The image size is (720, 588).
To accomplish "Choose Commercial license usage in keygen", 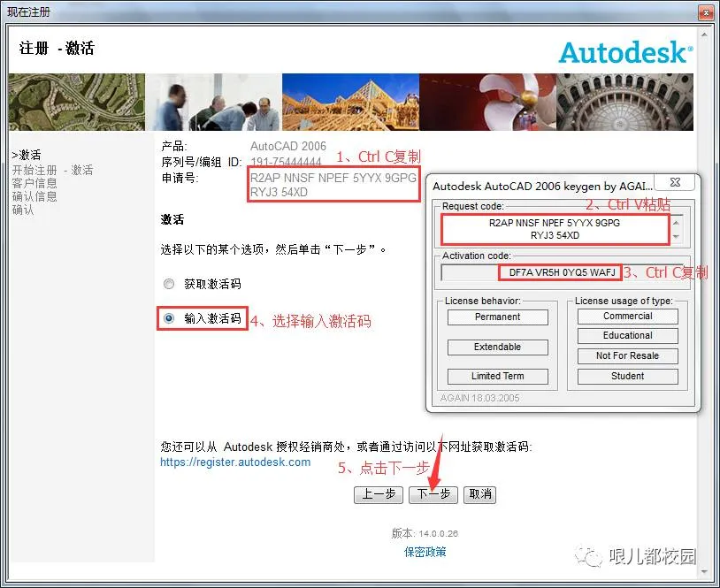I will [x=628, y=317].
